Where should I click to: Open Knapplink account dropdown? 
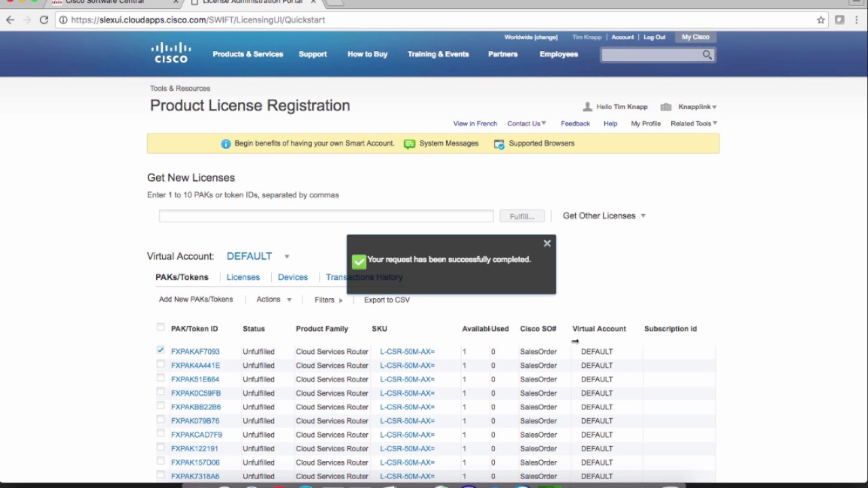click(x=698, y=107)
